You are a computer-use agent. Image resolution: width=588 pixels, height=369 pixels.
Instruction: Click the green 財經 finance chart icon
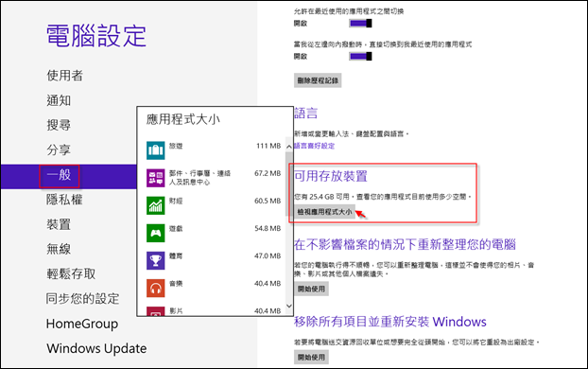[x=156, y=205]
